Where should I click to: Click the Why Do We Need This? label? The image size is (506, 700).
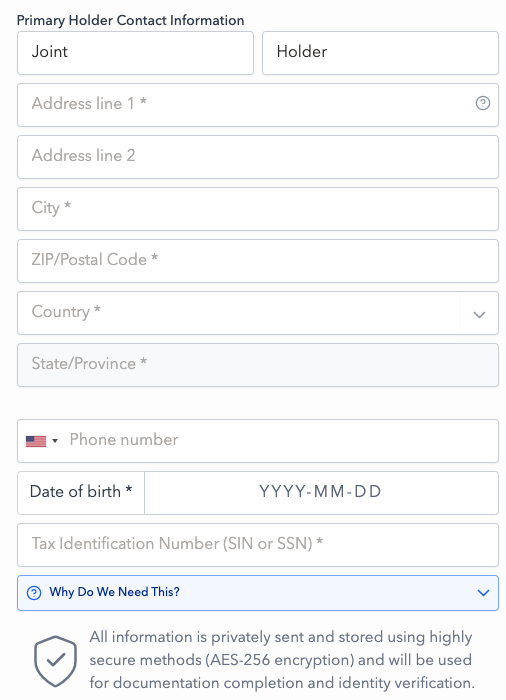click(x=114, y=592)
